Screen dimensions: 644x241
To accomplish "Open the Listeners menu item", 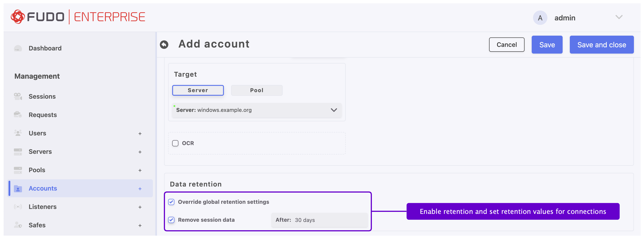I will tap(43, 207).
